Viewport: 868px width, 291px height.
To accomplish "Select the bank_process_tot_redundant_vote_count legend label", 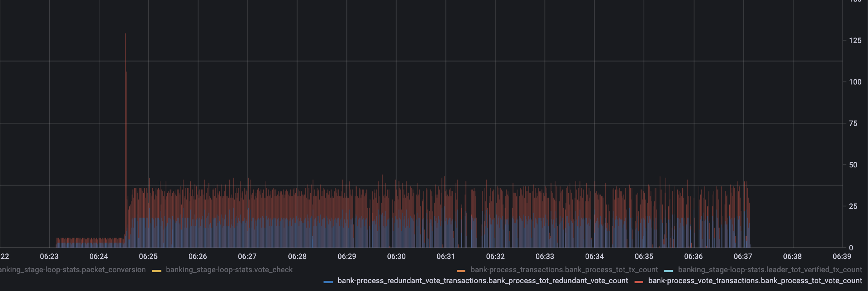I will point(483,281).
